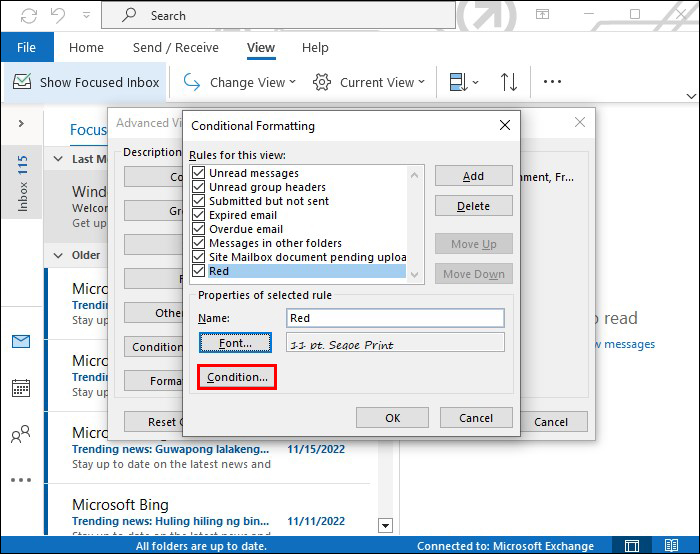Image resolution: width=700 pixels, height=554 pixels.
Task: Open the Change View dropdown chevron
Action: point(292,82)
